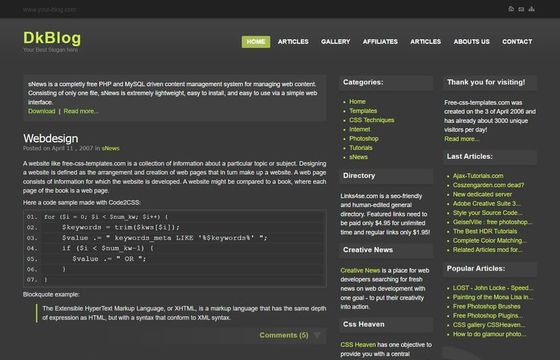This screenshot has width=560, height=360.
Task: Select sNews in Categories list
Action: pyautogui.click(x=358, y=157)
